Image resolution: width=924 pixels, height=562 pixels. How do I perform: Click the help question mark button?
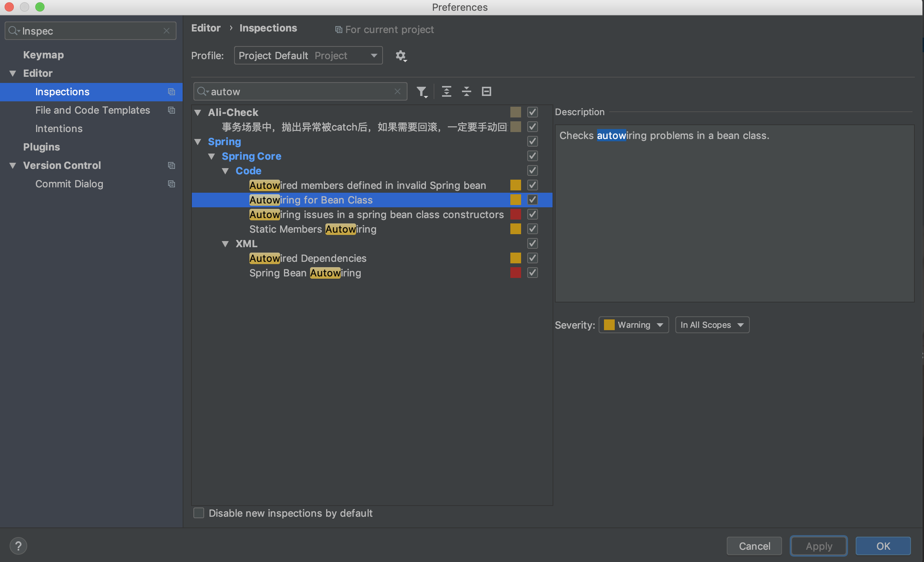click(x=18, y=545)
